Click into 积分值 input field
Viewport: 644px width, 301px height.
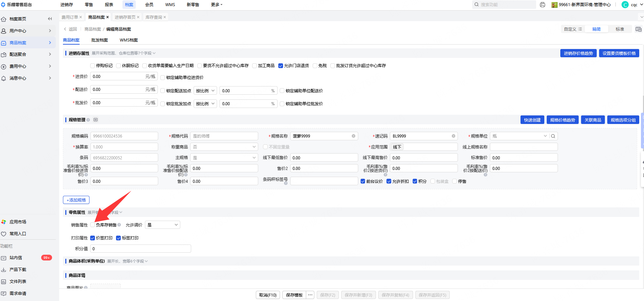point(141,249)
